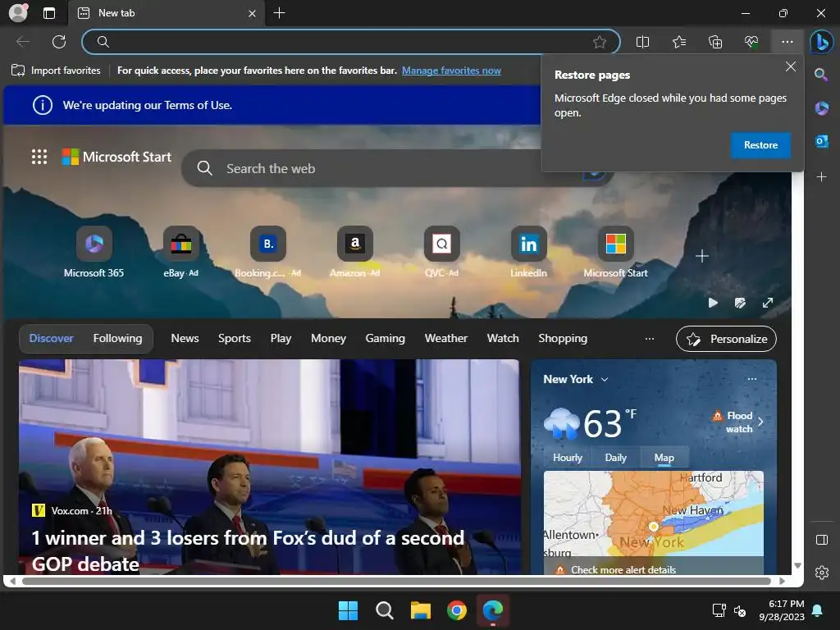840x630 pixels.
Task: Click in the address bar
Action: [351, 42]
